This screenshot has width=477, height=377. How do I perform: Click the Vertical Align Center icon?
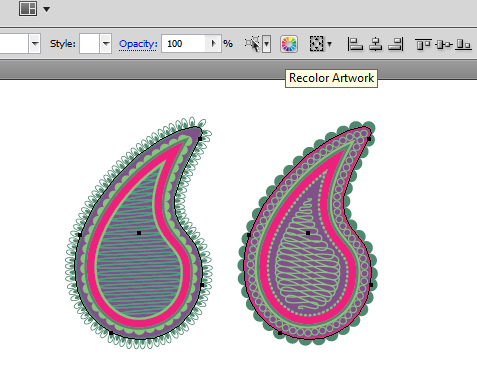(444, 44)
